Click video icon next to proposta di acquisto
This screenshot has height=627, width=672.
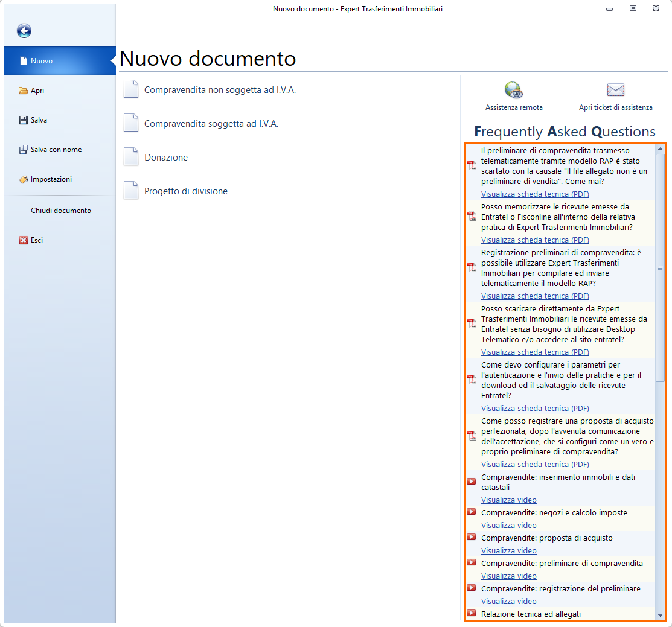coord(472,537)
